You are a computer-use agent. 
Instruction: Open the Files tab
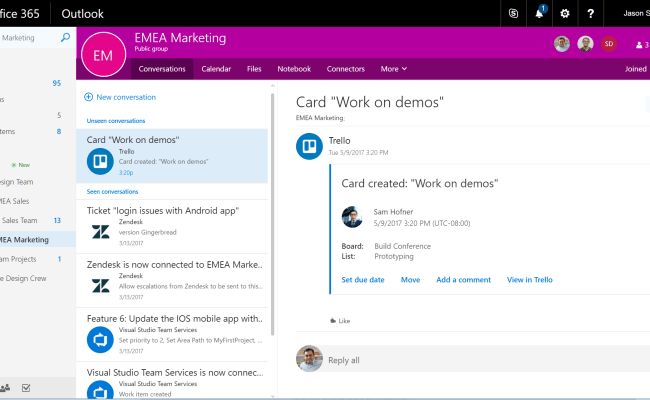(x=254, y=69)
